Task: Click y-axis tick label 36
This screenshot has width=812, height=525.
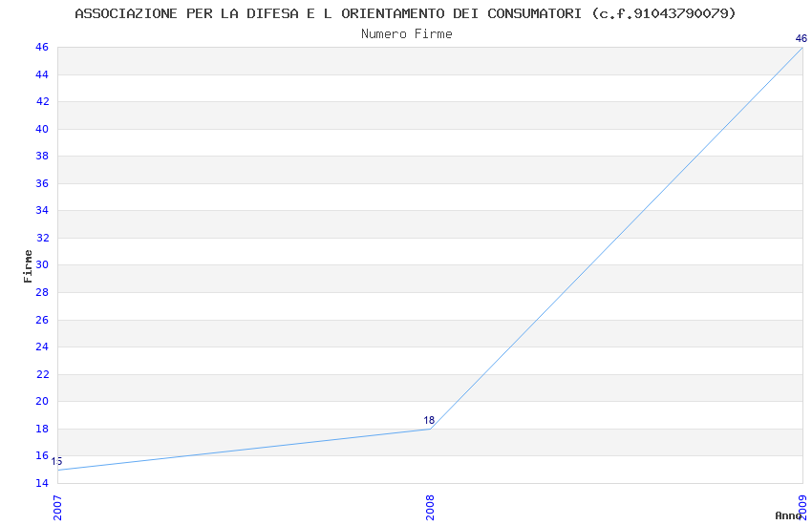Action: point(42,183)
